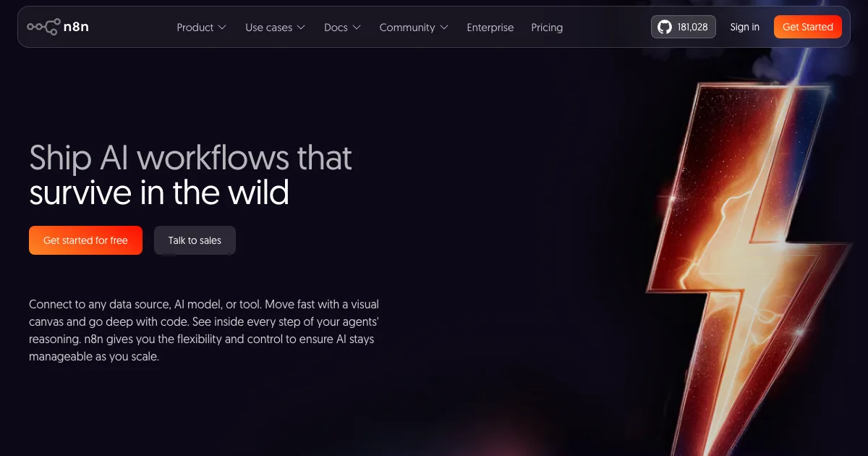
Task: Expand the chevron beside Use cases
Action: [x=301, y=28]
